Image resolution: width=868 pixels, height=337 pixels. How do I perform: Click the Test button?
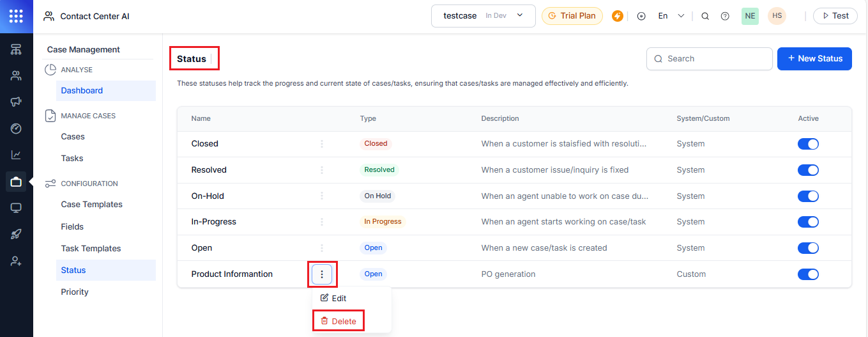pos(835,16)
